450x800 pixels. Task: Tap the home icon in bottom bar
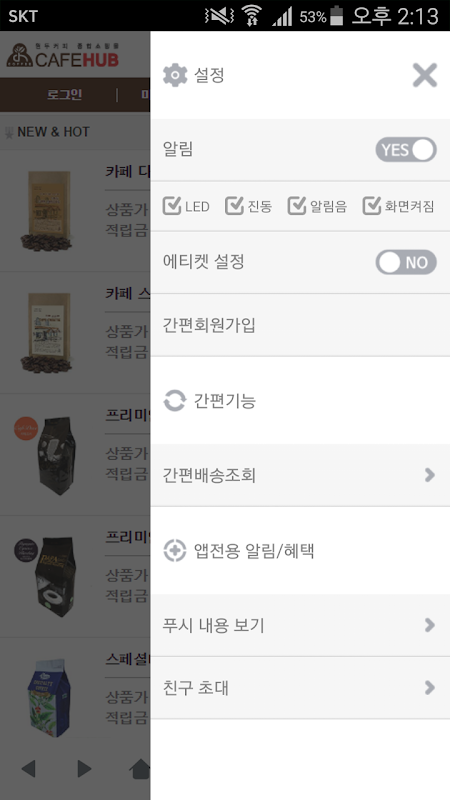click(141, 768)
